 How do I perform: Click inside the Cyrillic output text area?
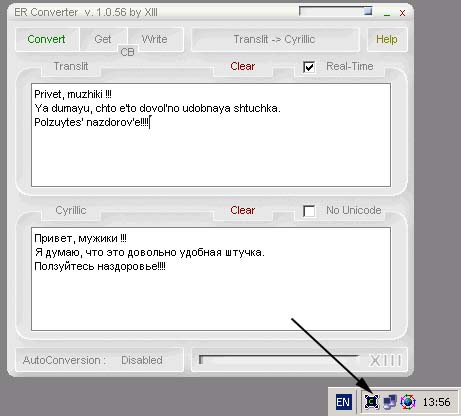pos(211,279)
